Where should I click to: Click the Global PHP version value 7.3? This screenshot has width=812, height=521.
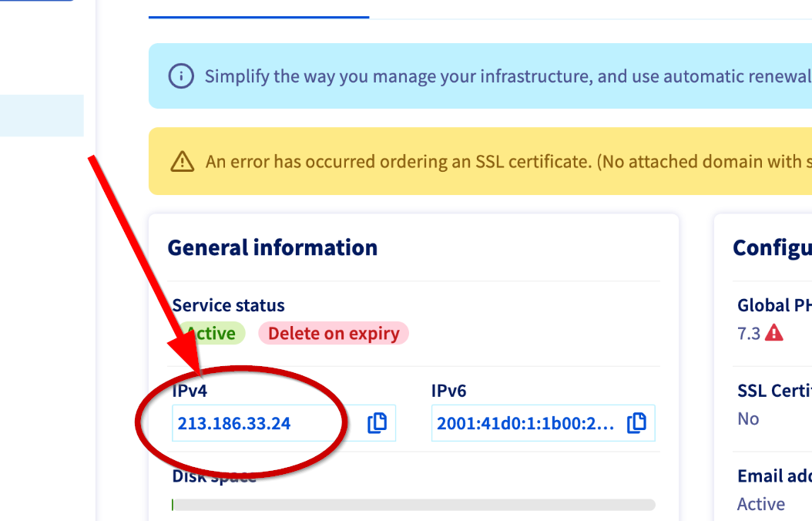click(749, 333)
